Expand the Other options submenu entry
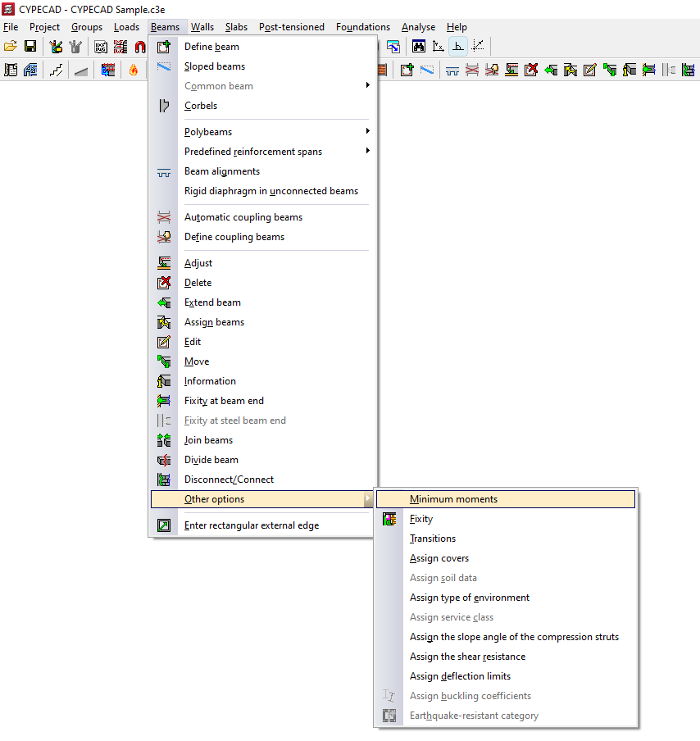The width and height of the screenshot is (700, 741). coord(263,499)
